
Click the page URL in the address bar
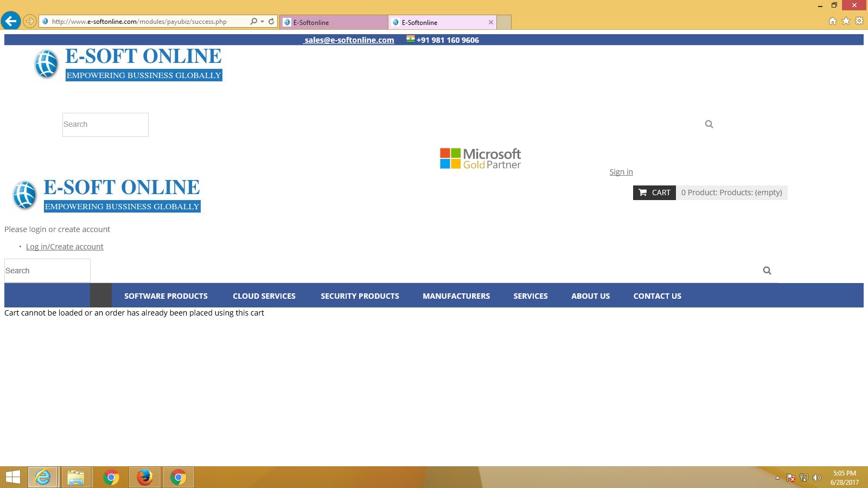point(139,22)
